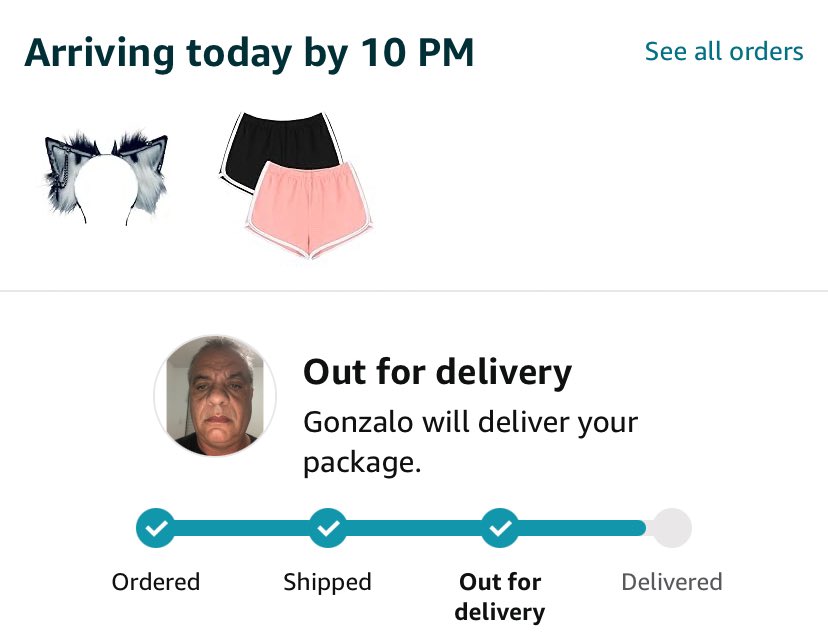Tap the Arriving today by 10 PM heading
Image resolution: width=828 pixels, height=636 pixels.
click(x=249, y=53)
